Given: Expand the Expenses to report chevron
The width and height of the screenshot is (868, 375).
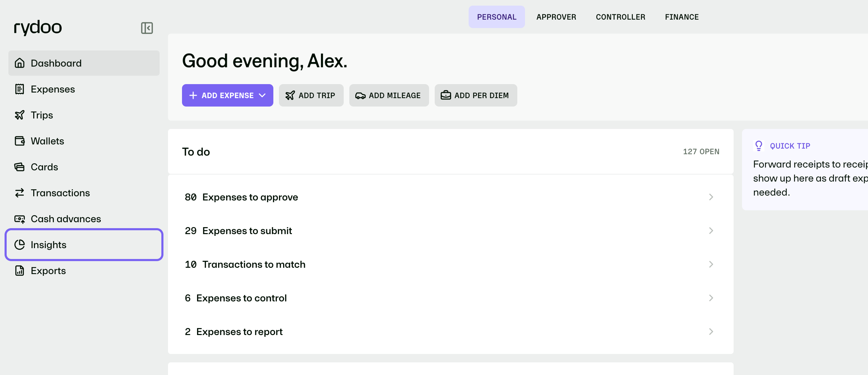Looking at the screenshot, I should click(711, 332).
